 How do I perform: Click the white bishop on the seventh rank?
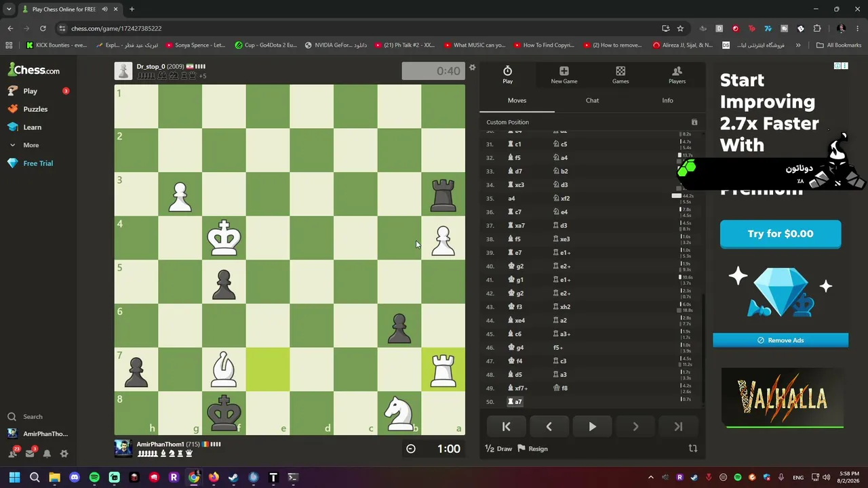pyautogui.click(x=224, y=369)
